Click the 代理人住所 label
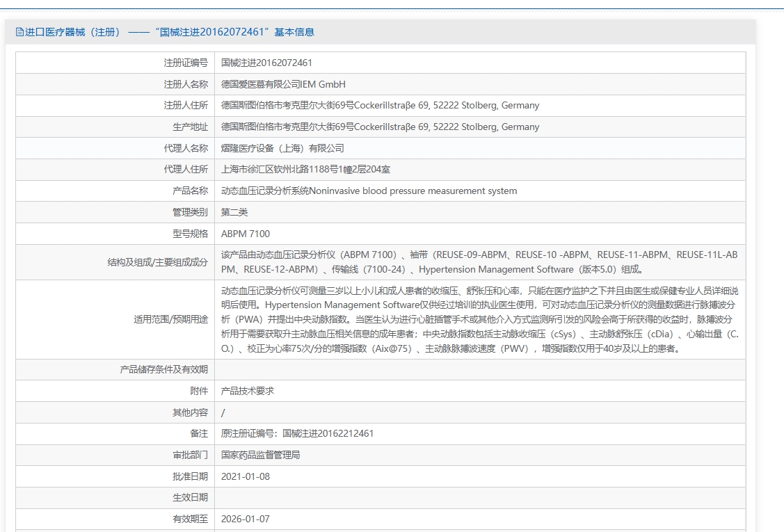Viewport: 784px width, 532px height. click(x=186, y=170)
